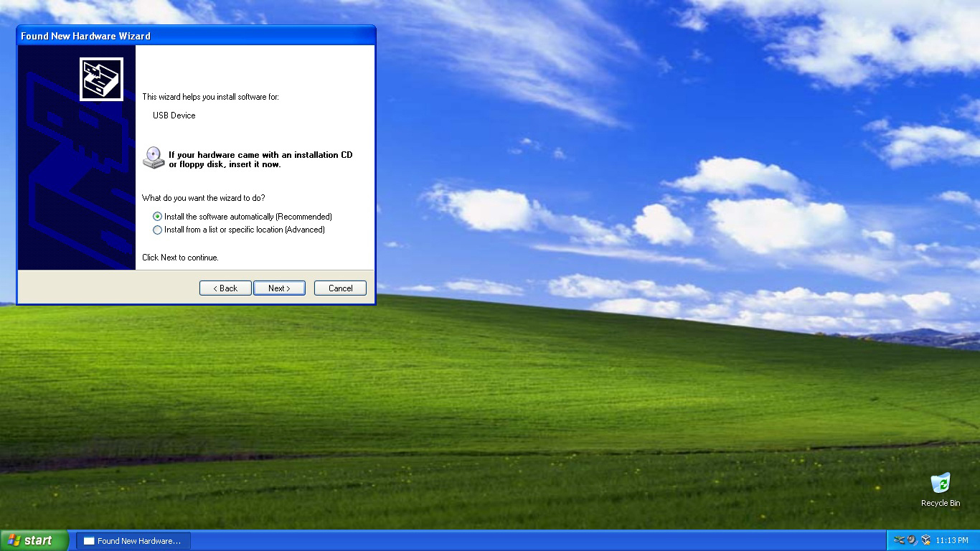The height and width of the screenshot is (551, 980).
Task: Click the 'Click Next to continue.' text
Action: pos(180,258)
